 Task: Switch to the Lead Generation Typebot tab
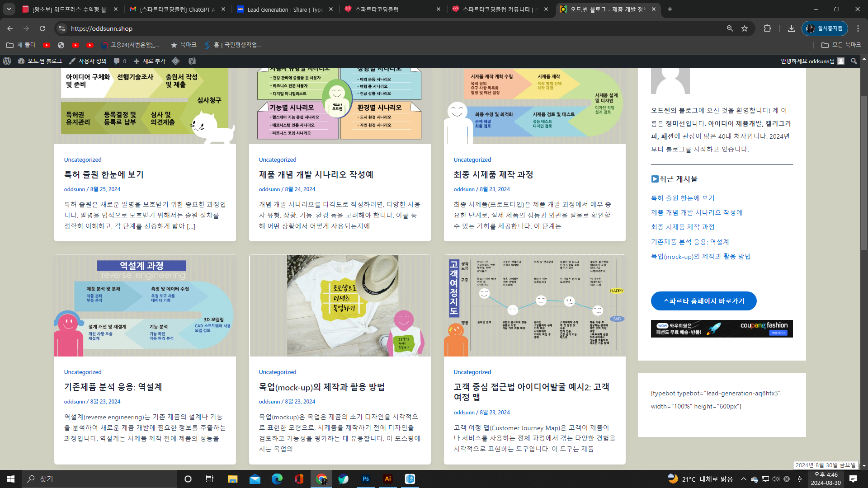click(285, 9)
